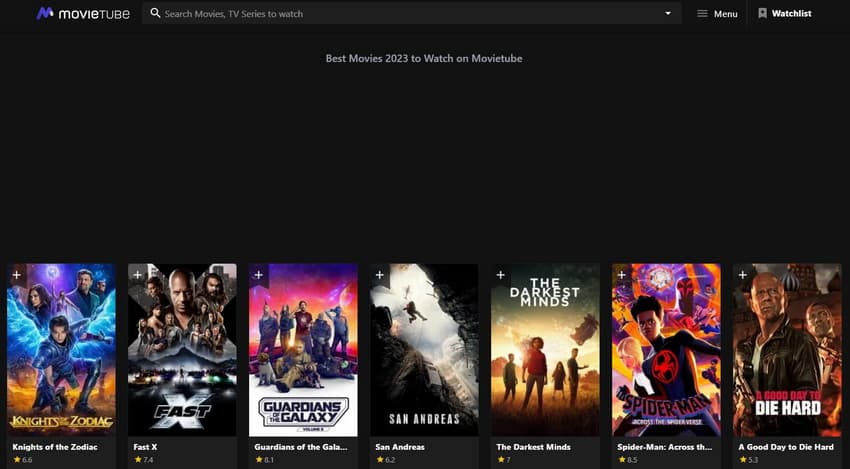Open the Fast X movie poster
This screenshot has width=850, height=469.
coord(182,350)
